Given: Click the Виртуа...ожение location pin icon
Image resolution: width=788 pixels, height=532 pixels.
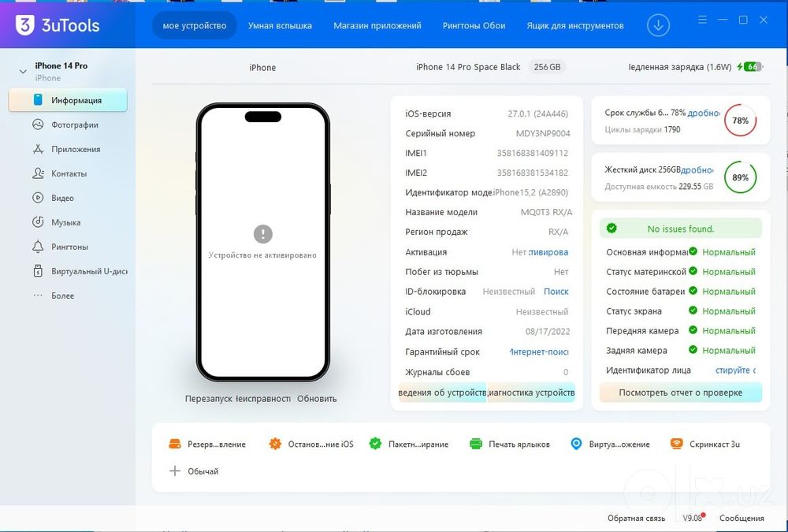Looking at the screenshot, I should pyautogui.click(x=577, y=444).
